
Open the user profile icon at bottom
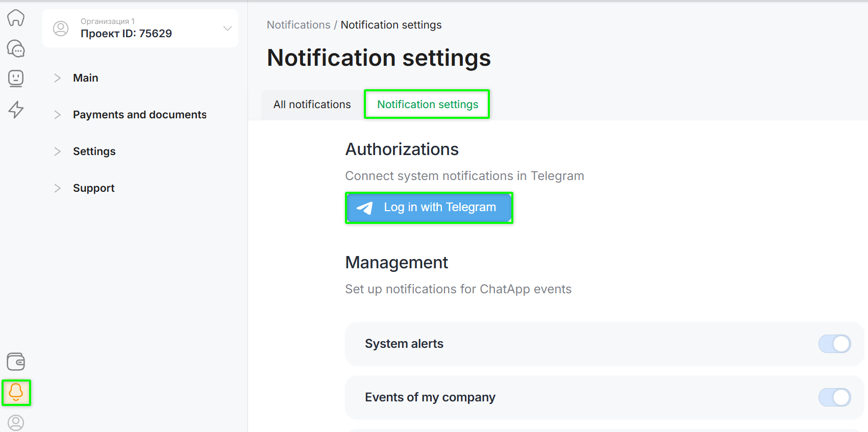(x=16, y=422)
